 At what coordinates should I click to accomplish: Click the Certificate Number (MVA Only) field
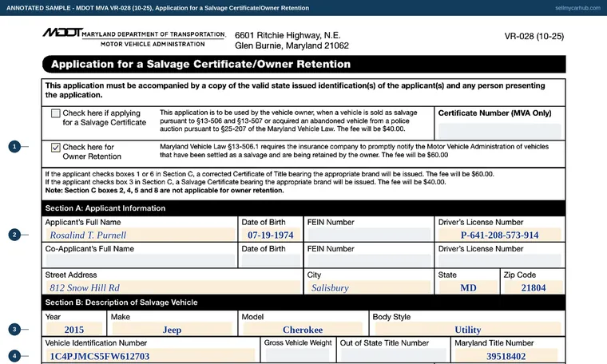click(x=499, y=131)
